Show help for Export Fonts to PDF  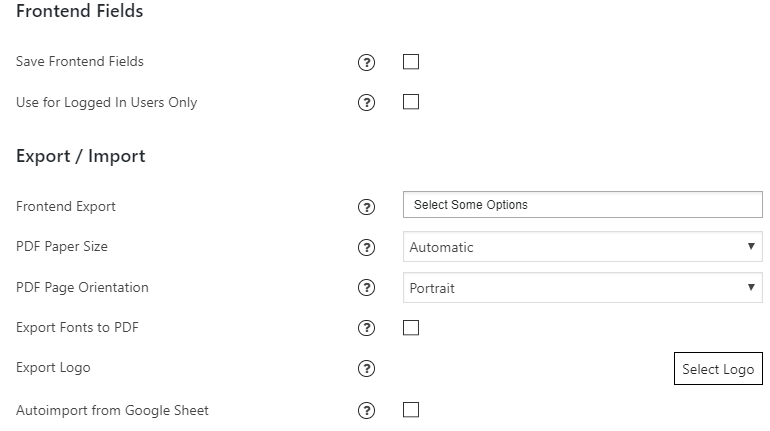(x=366, y=328)
